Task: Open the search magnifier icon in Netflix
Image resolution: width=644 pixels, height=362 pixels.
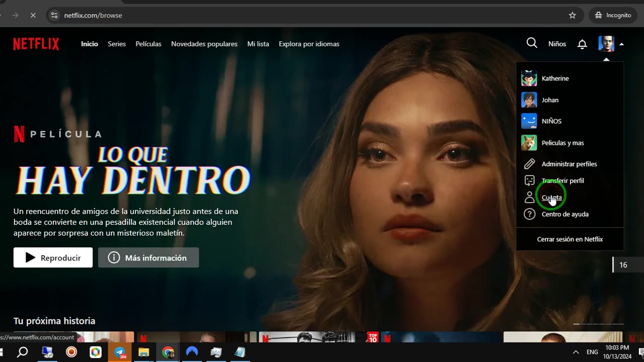Action: (532, 43)
